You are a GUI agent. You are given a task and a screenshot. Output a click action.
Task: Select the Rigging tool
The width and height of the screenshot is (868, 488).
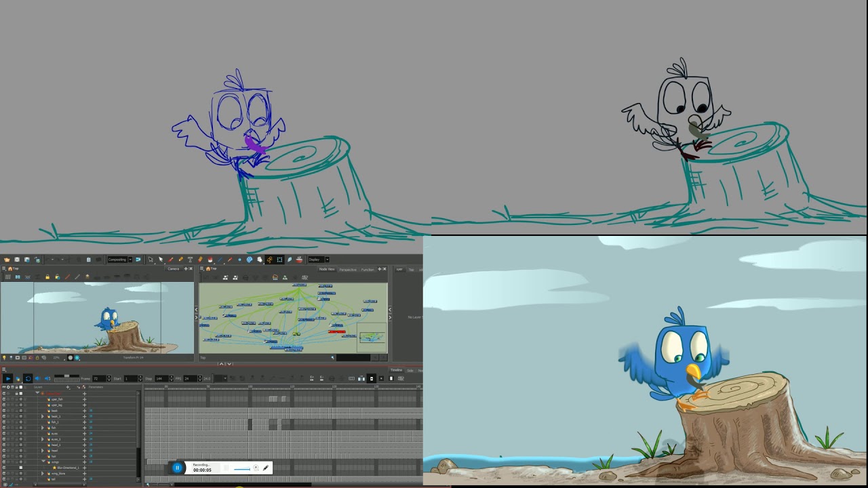click(x=270, y=260)
